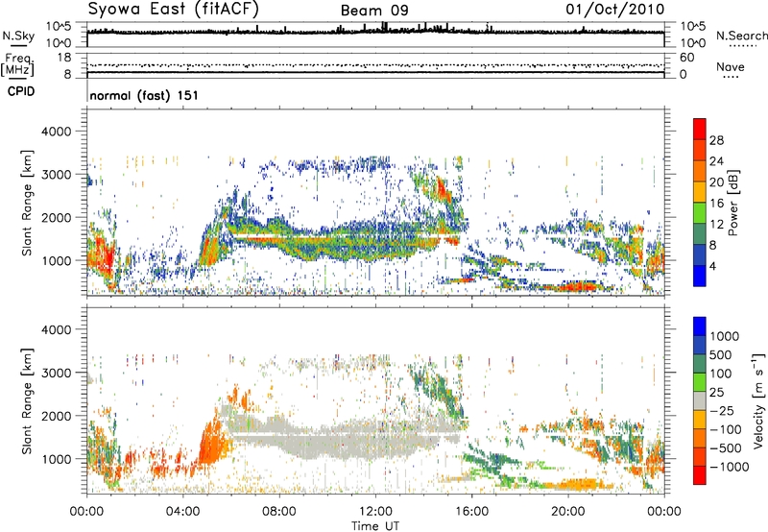This screenshot has height=532, width=768.
Task: Click the 'Velocity [m s^-1]' color bar title
Action: coord(759,400)
